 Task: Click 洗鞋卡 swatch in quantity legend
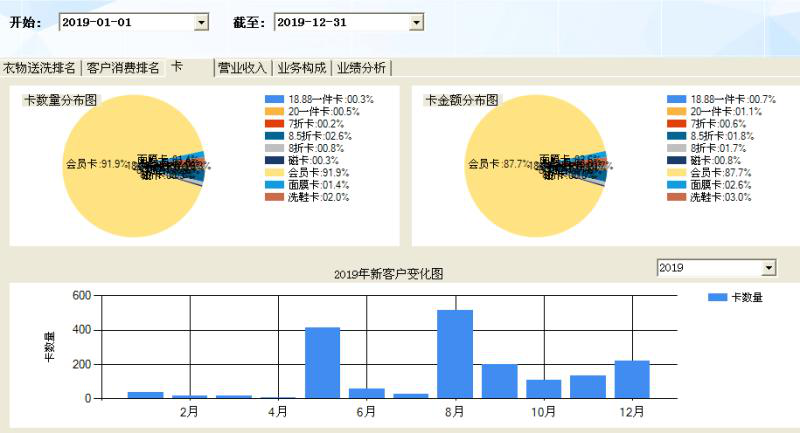click(274, 197)
